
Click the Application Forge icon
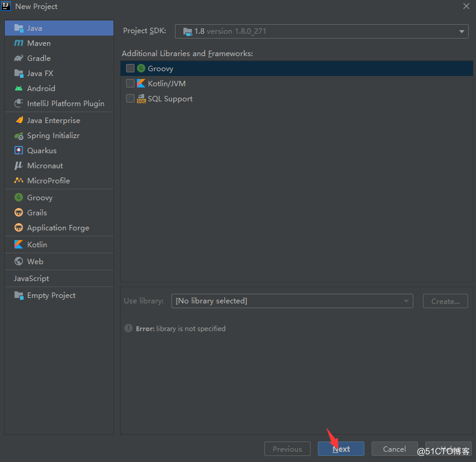tap(19, 227)
